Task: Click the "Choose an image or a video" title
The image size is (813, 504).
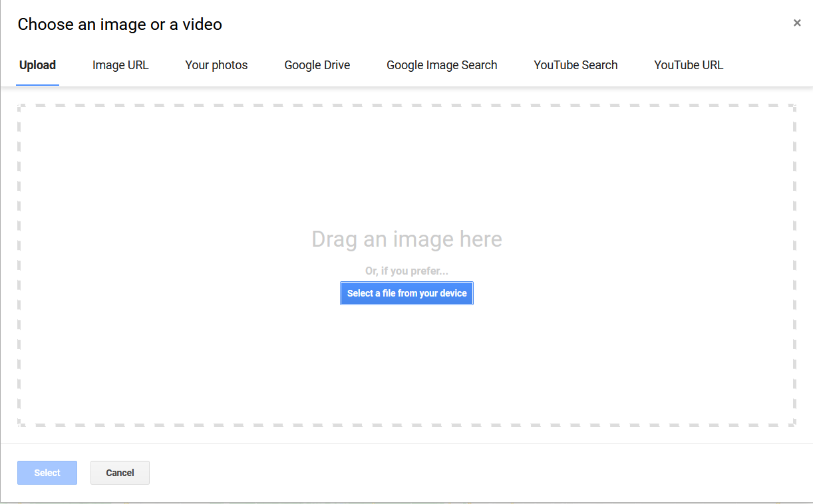Action: coord(120,25)
